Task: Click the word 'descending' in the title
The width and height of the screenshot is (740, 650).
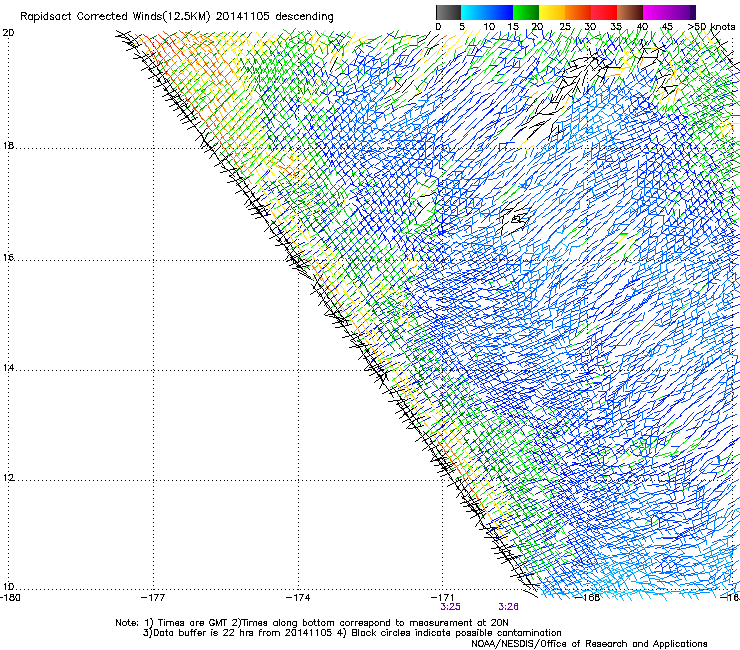Action: [304, 17]
